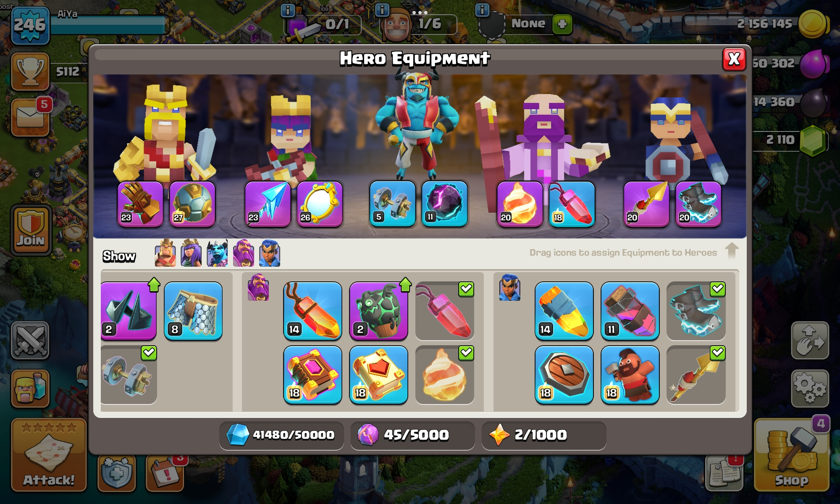Screen dimensions: 840x504
Task: Upgrade the level 2 lavaloon puppet arrow
Action: point(405,284)
